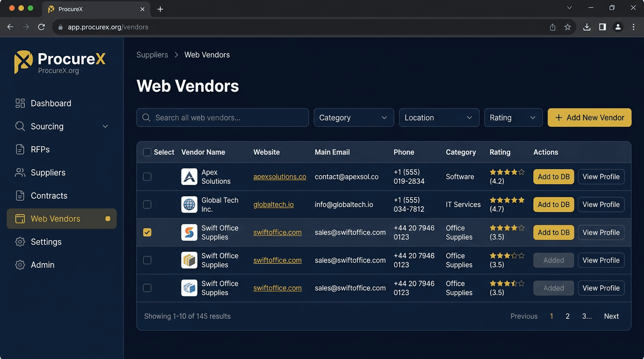Viewport: 644px width, 359px height.
Task: Open the Suppliers sidebar menu item
Action: point(61,172)
